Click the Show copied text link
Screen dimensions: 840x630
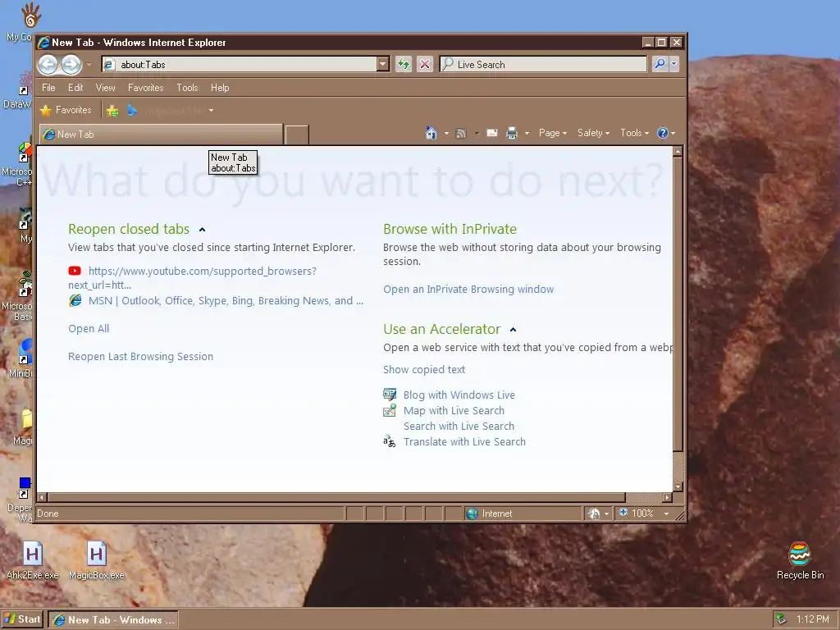pyautogui.click(x=424, y=370)
